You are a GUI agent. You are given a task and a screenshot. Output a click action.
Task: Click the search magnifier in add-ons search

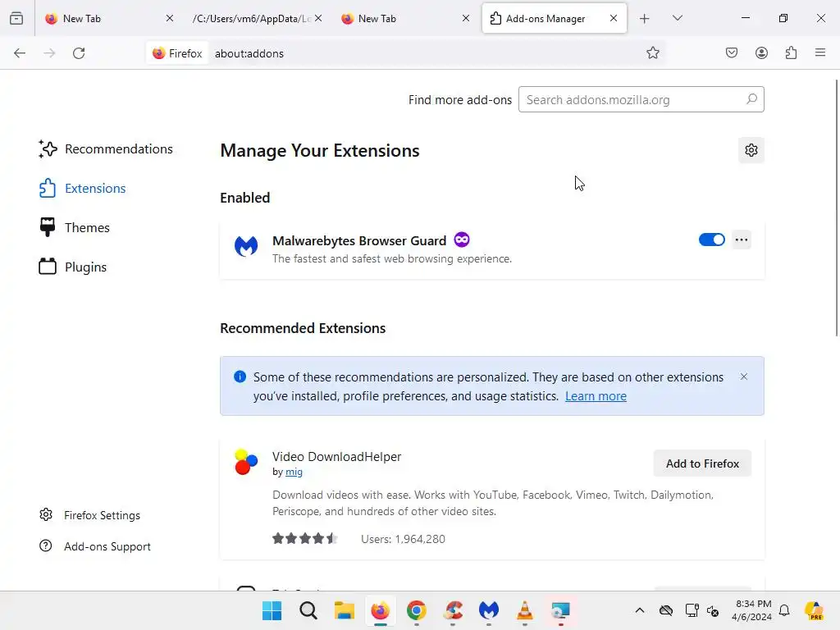click(751, 99)
